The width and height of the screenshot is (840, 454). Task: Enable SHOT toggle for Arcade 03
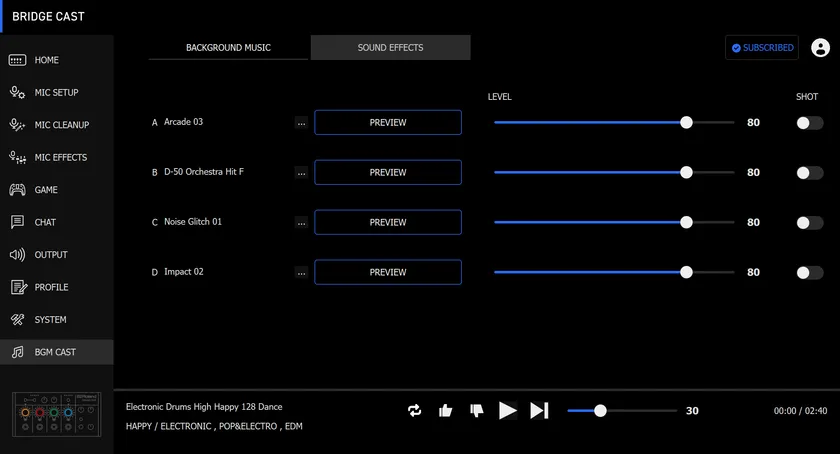pyautogui.click(x=809, y=123)
